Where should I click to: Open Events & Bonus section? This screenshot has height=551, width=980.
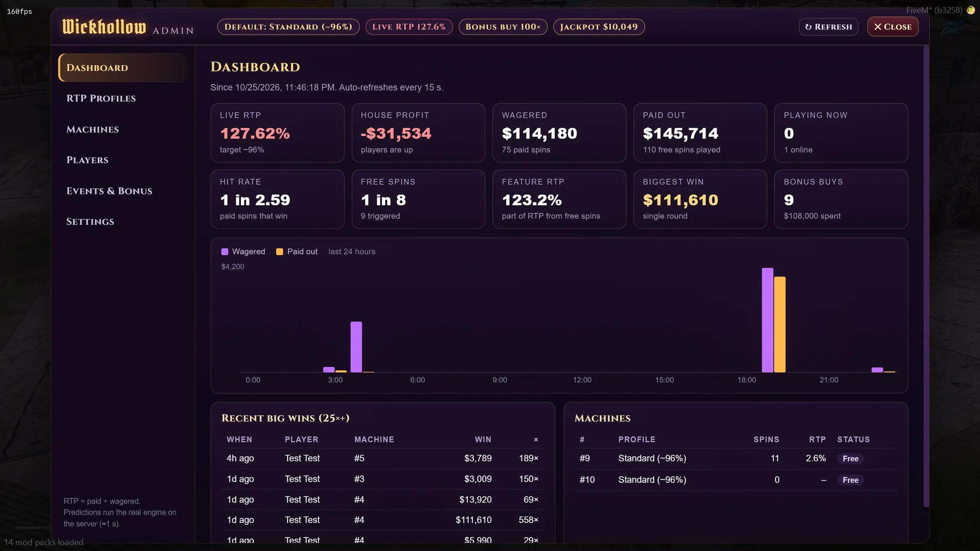pyautogui.click(x=109, y=191)
